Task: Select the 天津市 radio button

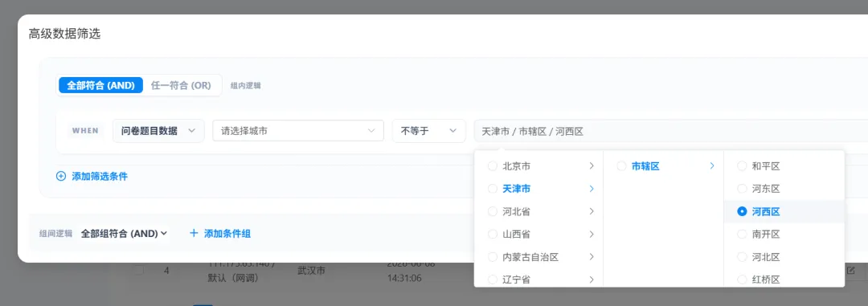Action: (492, 189)
